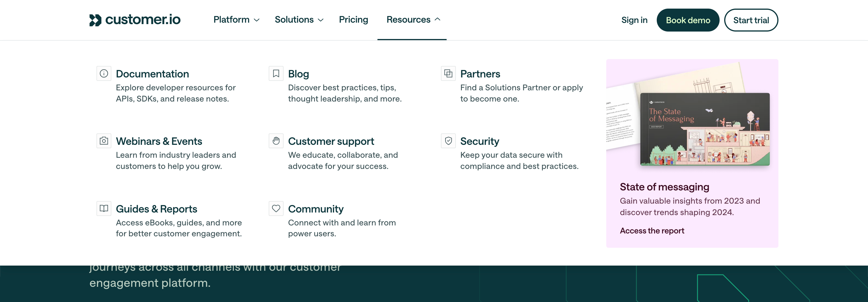Open the Documentation resource page
The height and width of the screenshot is (302, 868).
click(152, 74)
